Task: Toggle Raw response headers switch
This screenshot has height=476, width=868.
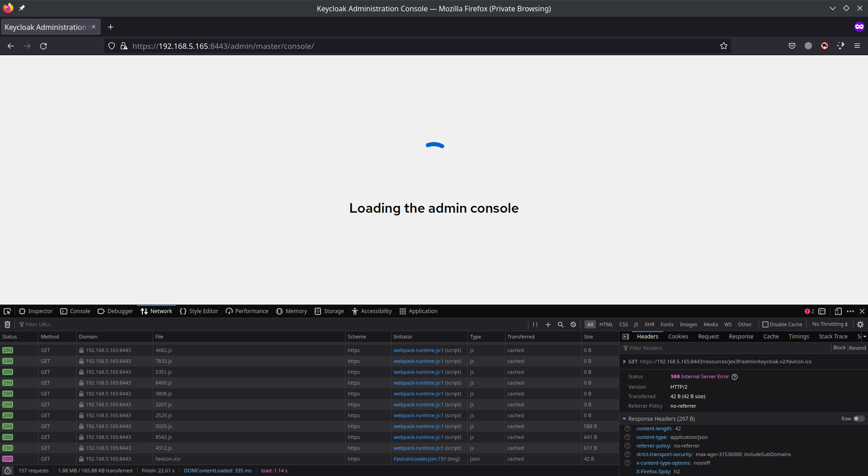Action: (859, 419)
